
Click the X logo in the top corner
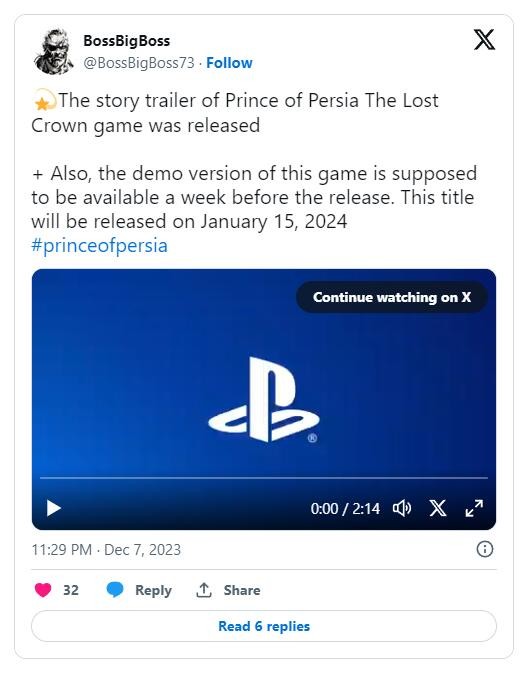point(484,40)
